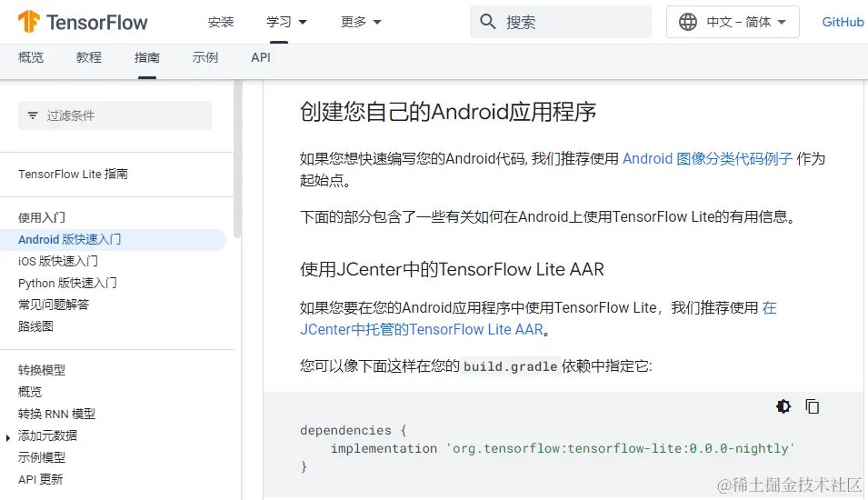Click the build.gradle inline code text
The image size is (868, 500).
[511, 366]
